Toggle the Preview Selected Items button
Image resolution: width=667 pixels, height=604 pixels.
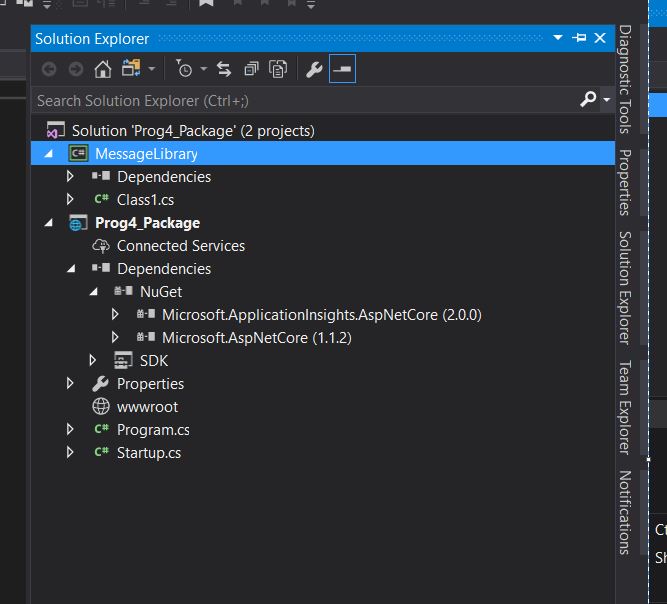[x=343, y=69]
